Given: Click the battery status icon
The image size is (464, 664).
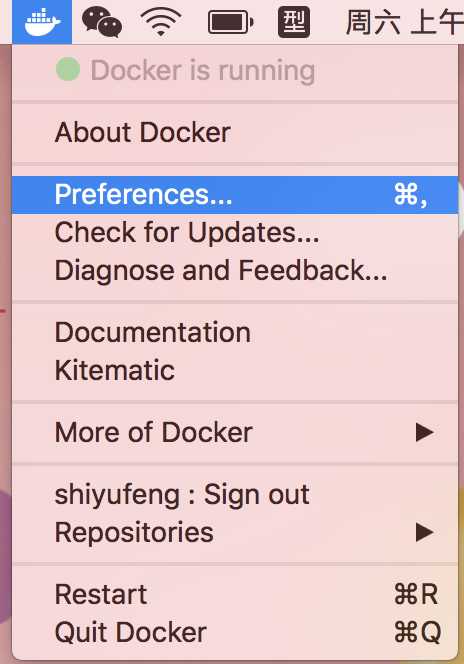Looking at the screenshot, I should [x=231, y=22].
